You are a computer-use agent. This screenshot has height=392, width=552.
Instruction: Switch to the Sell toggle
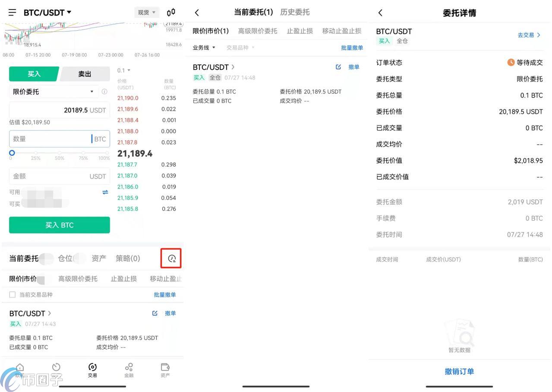tap(85, 74)
